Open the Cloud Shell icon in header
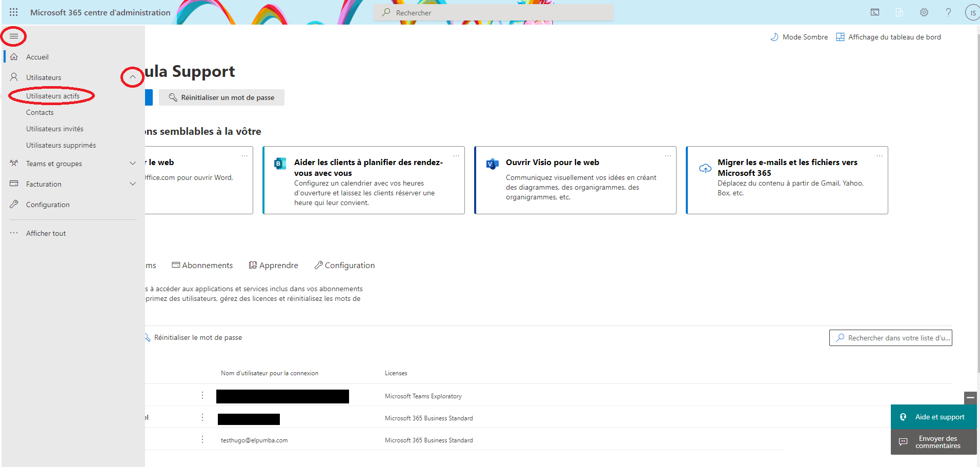980x467 pixels. pos(875,12)
